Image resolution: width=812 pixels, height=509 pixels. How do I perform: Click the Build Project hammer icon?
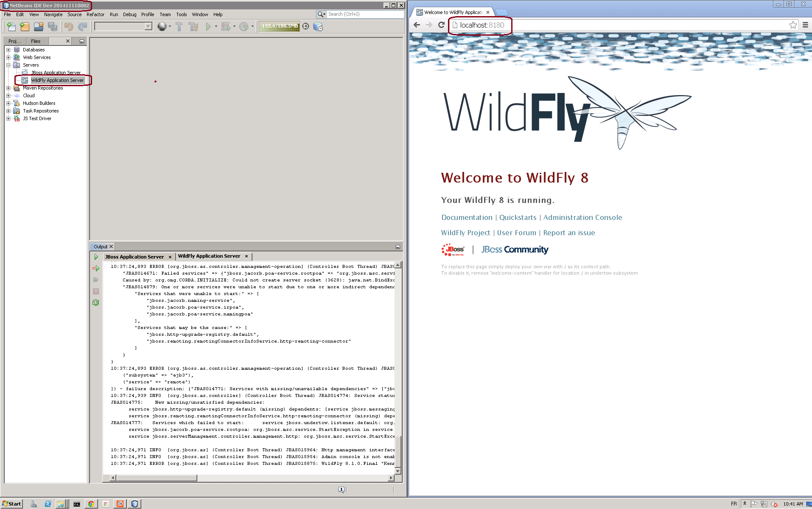179,27
